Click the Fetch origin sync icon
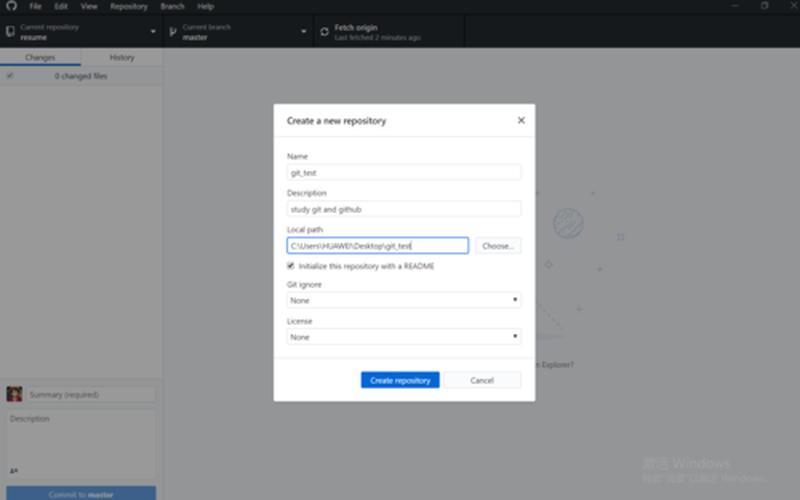The width and height of the screenshot is (800, 500). (x=324, y=32)
